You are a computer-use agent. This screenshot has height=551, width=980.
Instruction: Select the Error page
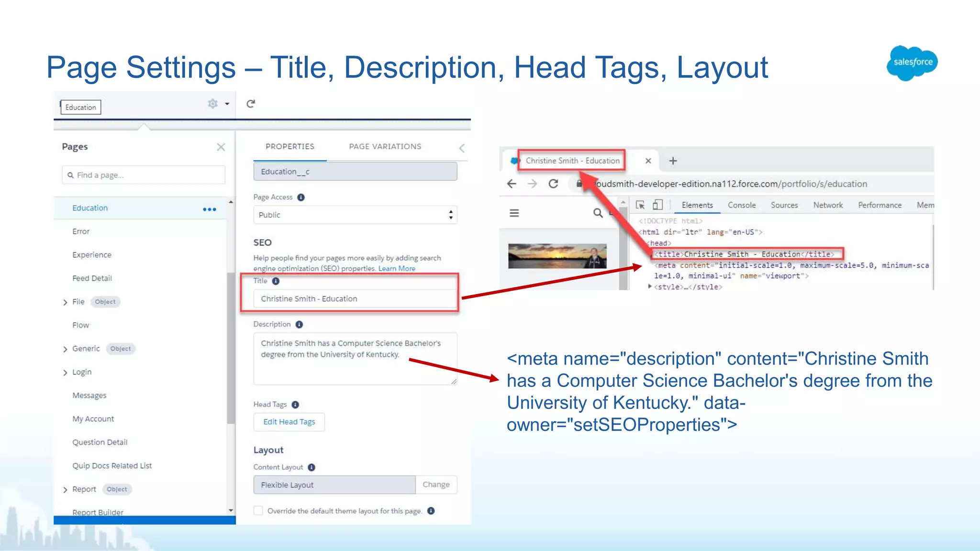point(81,231)
